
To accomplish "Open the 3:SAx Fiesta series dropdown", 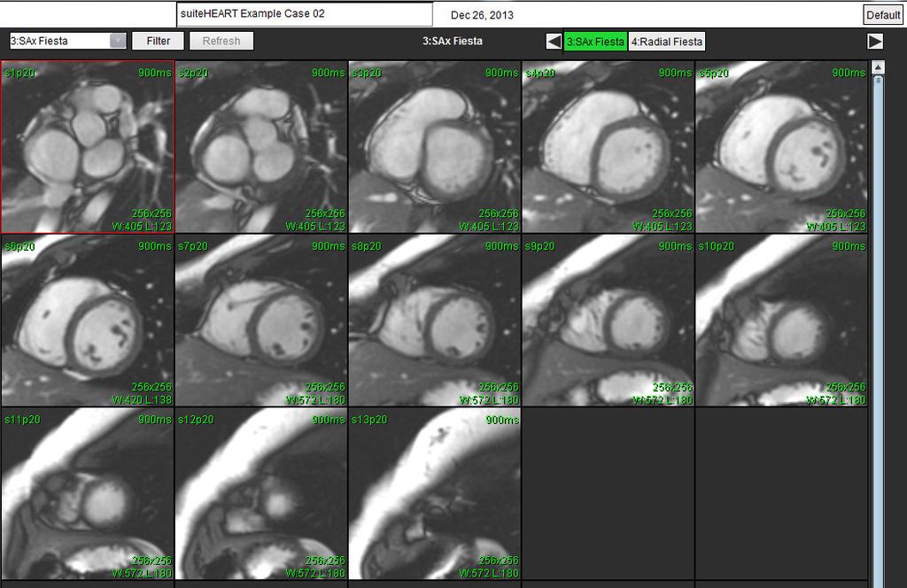I will pyautogui.click(x=67, y=41).
